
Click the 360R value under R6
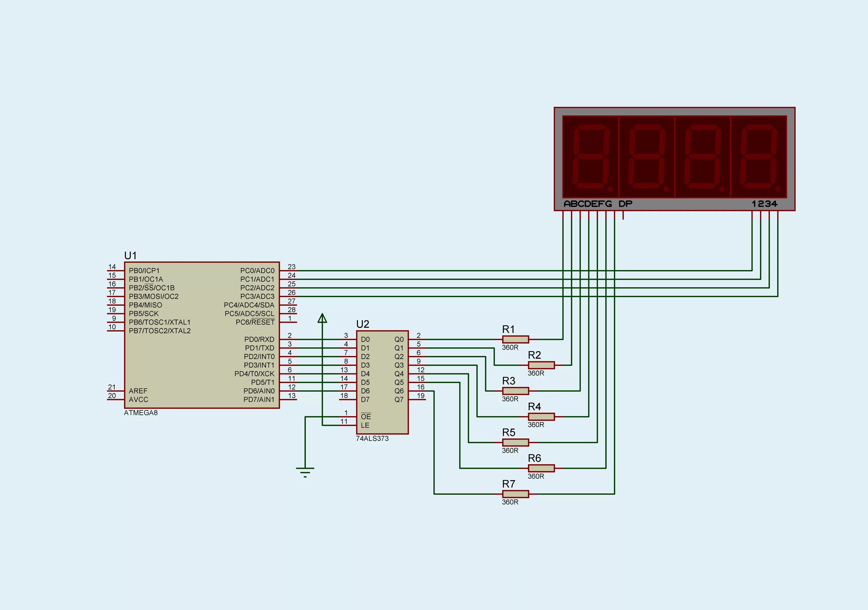pyautogui.click(x=536, y=476)
